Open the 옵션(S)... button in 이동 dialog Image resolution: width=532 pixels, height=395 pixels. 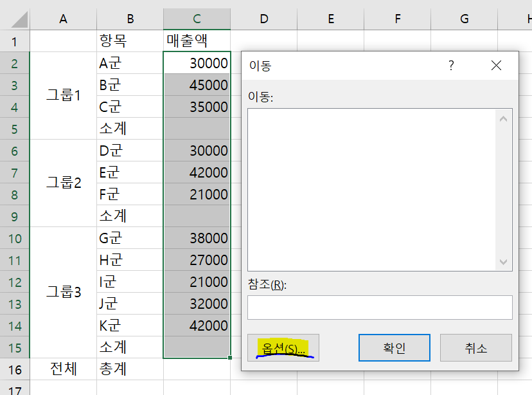[283, 348]
